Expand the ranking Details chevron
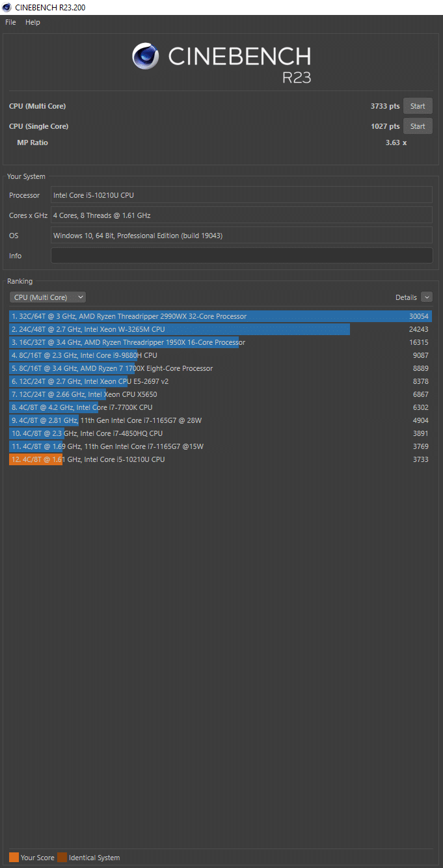443x868 pixels. pos(427,297)
